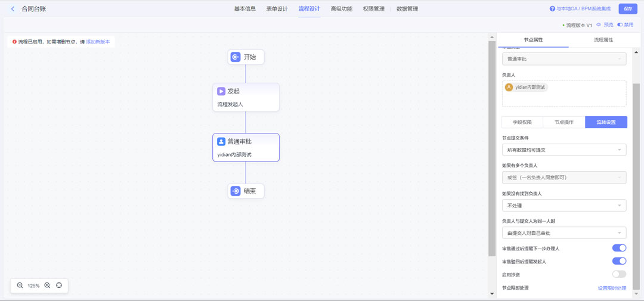Click the back arrow beside 合同台账
The width and height of the screenshot is (644, 301).
click(13, 9)
